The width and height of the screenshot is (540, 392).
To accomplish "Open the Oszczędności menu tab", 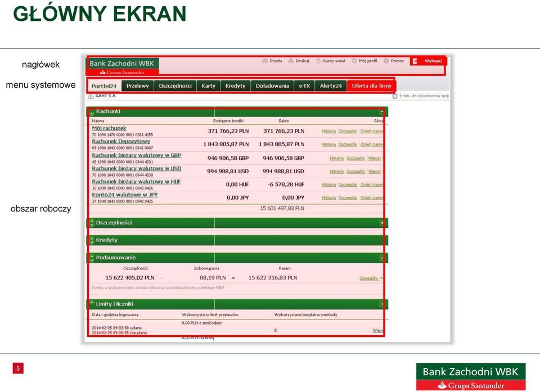I will (x=175, y=86).
